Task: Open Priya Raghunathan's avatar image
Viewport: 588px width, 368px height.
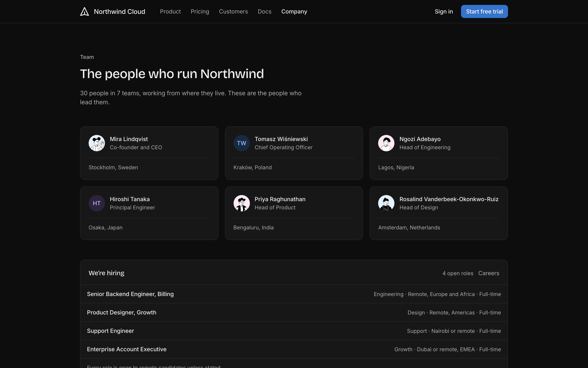Action: [242, 203]
